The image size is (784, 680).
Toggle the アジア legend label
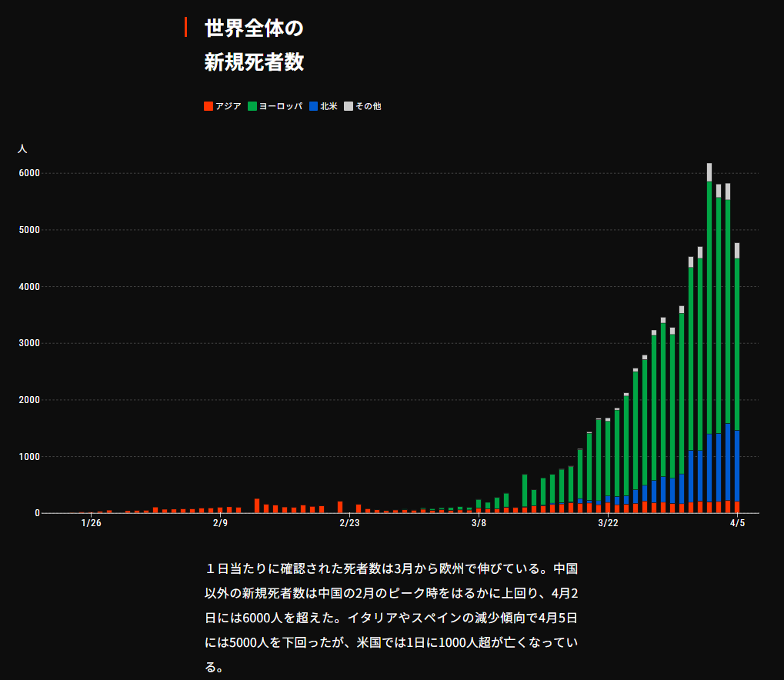[x=229, y=106]
